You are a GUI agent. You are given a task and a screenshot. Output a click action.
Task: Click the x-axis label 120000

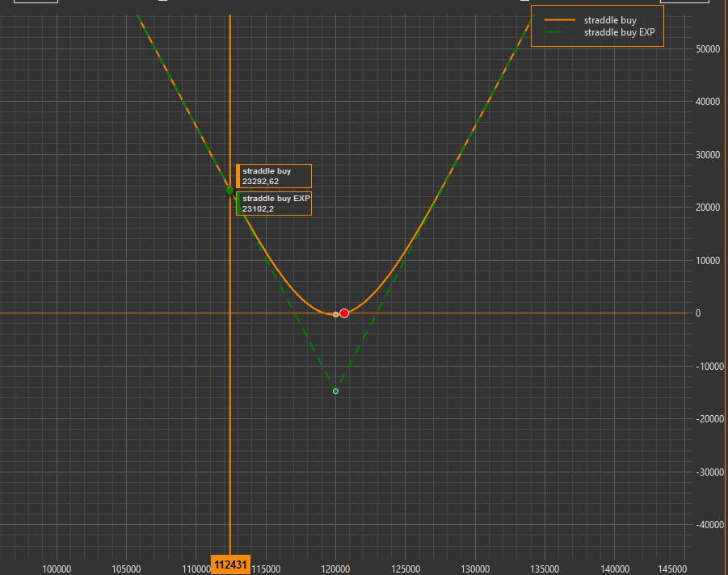335,569
